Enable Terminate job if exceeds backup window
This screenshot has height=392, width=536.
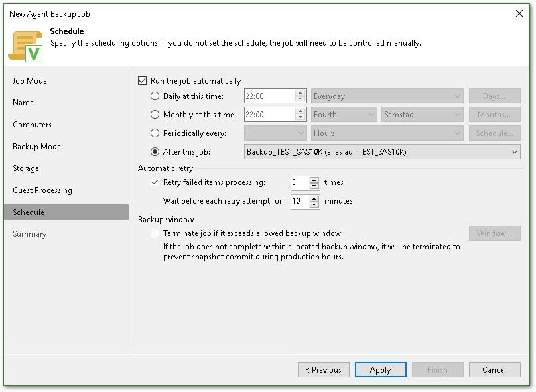coord(155,233)
